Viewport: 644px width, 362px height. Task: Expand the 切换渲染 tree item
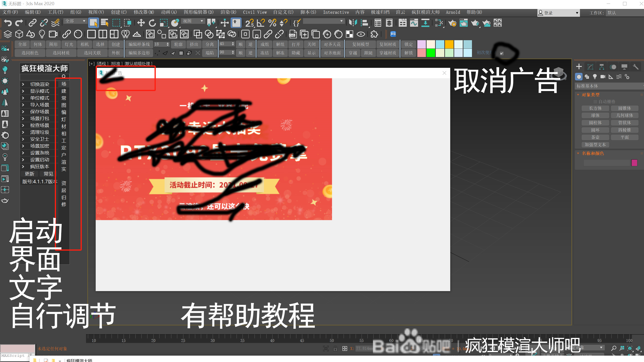click(23, 84)
